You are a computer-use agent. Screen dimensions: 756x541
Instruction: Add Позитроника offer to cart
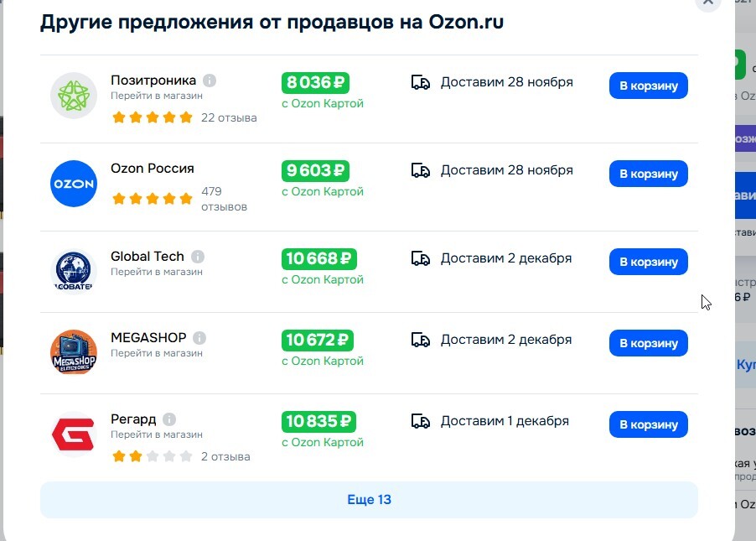click(x=648, y=86)
